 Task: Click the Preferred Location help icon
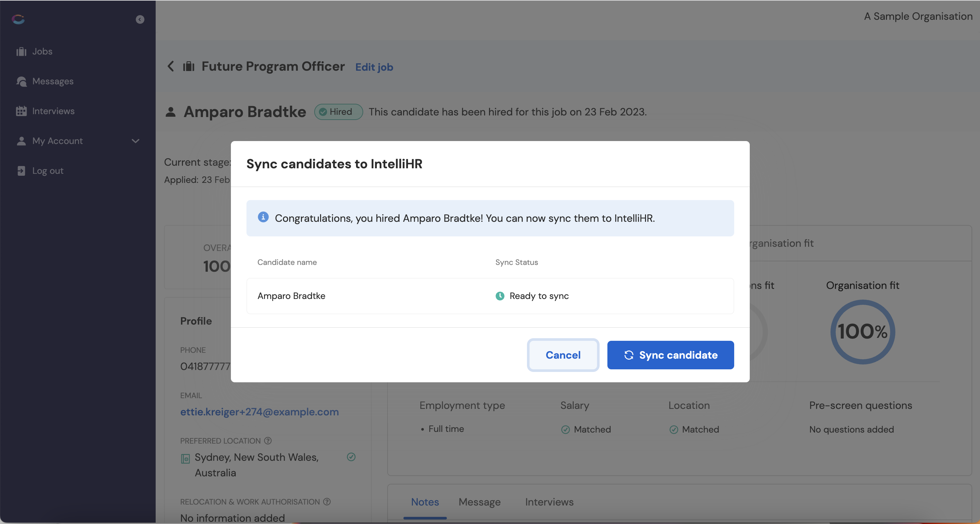pos(268,441)
